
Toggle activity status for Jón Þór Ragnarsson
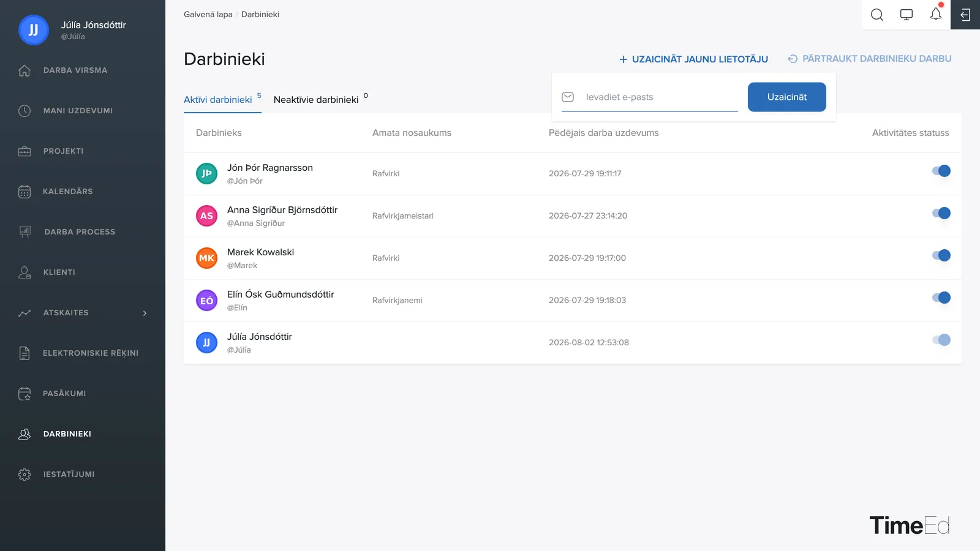tap(941, 171)
